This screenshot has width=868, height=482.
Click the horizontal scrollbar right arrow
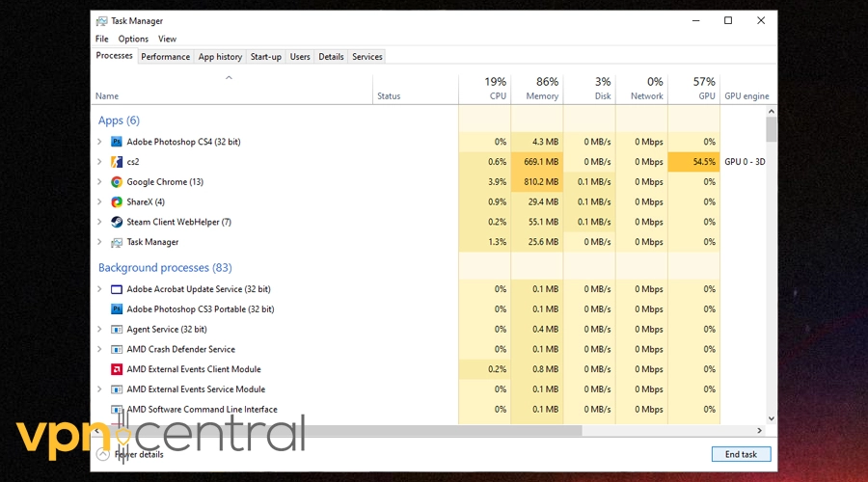click(760, 431)
